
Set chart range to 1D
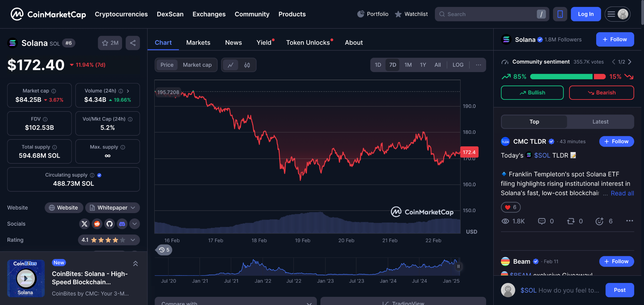pyautogui.click(x=378, y=65)
